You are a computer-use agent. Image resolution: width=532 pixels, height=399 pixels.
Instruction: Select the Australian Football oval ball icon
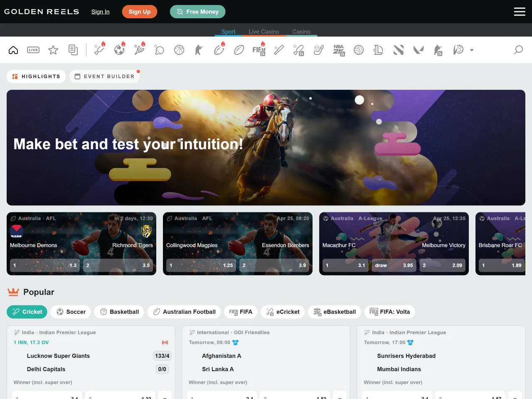click(239, 50)
